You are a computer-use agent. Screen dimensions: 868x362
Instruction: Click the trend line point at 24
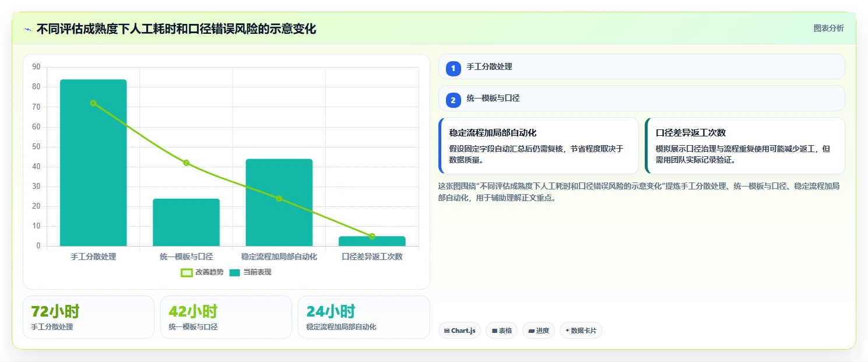click(279, 199)
